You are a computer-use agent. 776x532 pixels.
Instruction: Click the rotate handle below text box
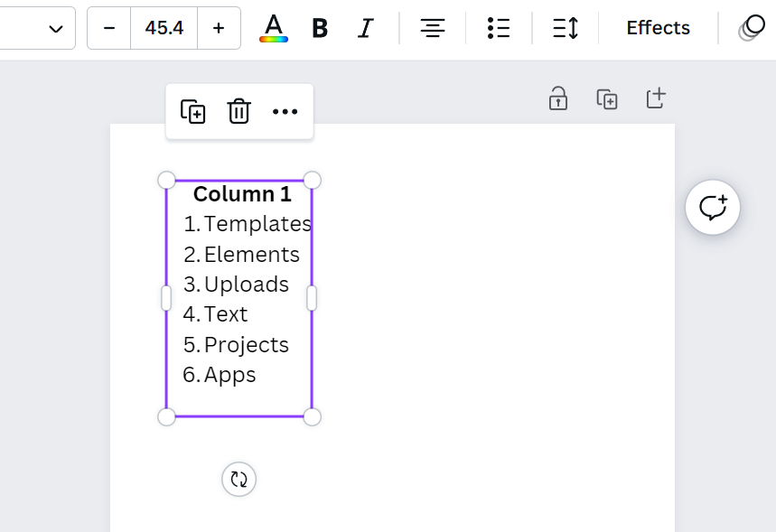[x=238, y=479]
